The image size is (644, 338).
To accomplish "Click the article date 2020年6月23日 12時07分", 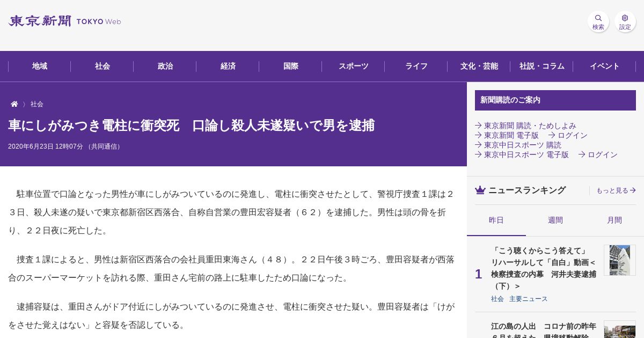I will coord(46,146).
